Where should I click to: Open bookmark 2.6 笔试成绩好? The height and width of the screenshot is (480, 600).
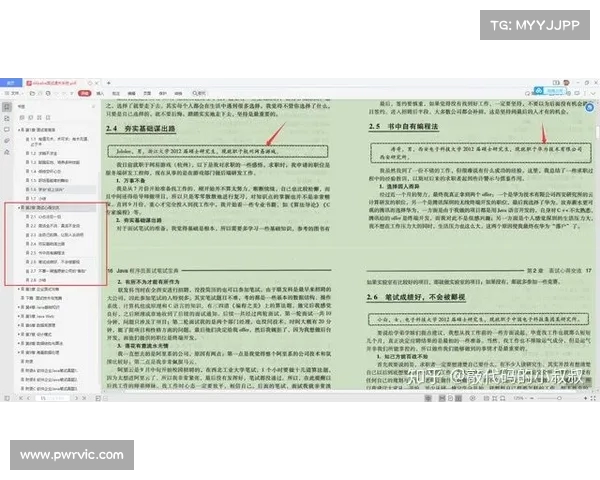click(53, 262)
